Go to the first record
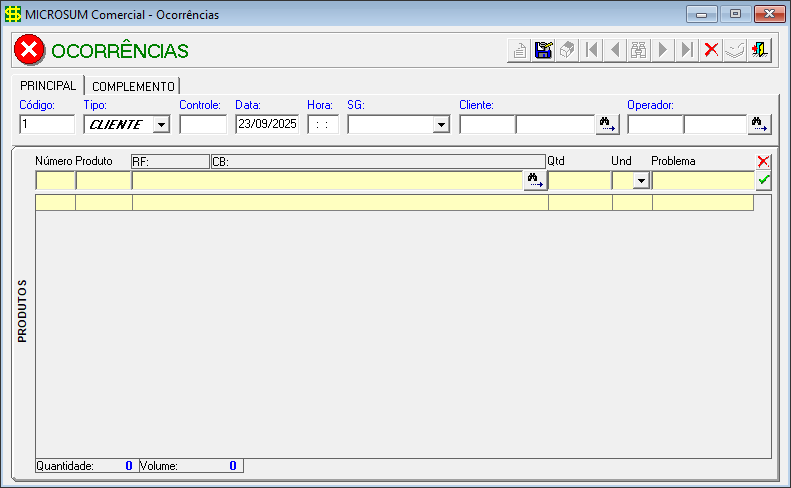 (x=592, y=50)
